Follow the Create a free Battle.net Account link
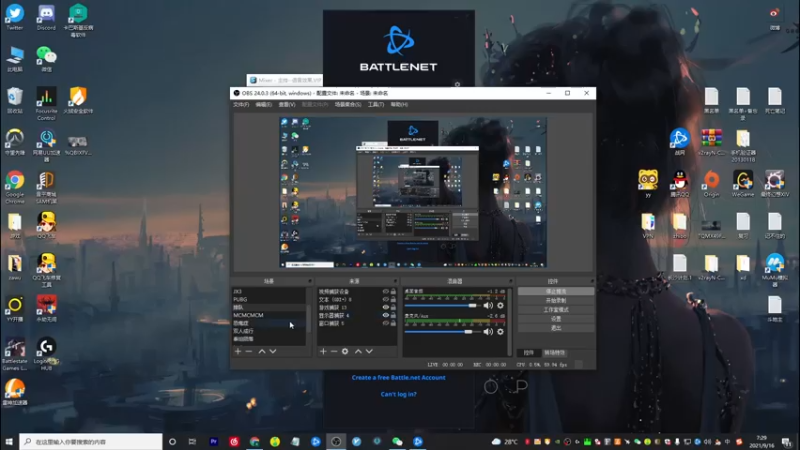800x450 pixels. (x=398, y=378)
